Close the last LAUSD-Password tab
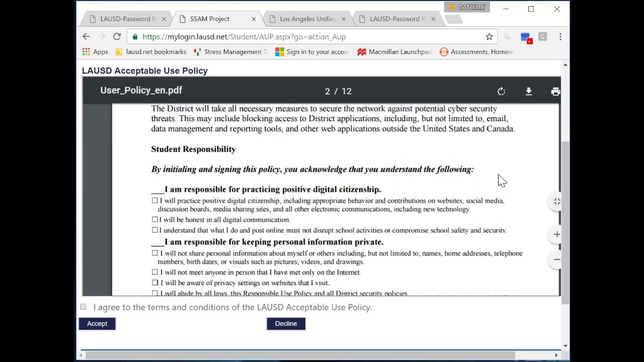644x362 pixels. (433, 19)
